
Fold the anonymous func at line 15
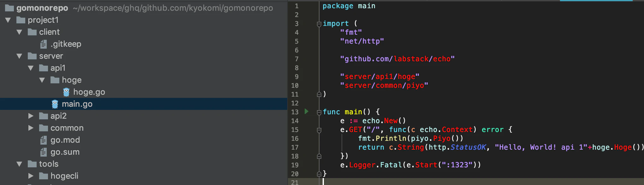tap(319, 130)
